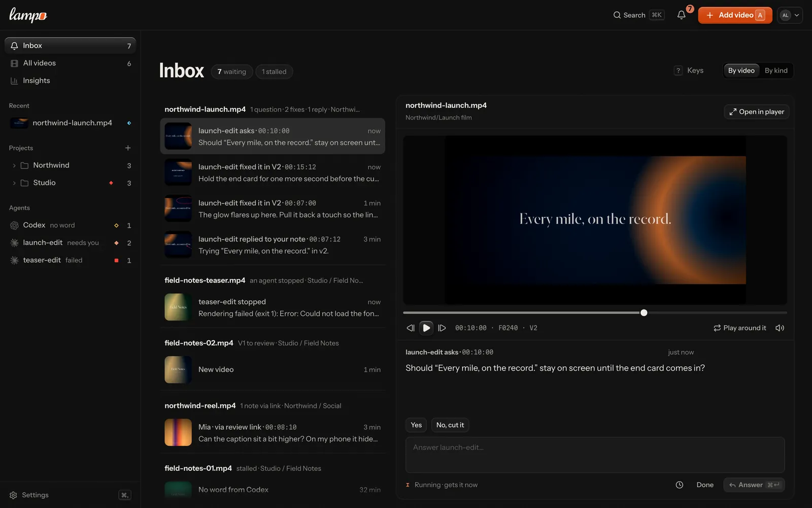Screen dimensions: 812x508
Task: Choose the No, cut it reply
Action: coord(450,425)
